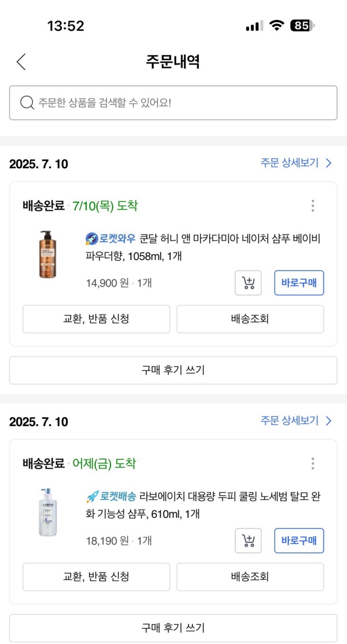The height and width of the screenshot is (644, 347).
Task: Tap 바로구매 for LABO-H shampoo
Action: pyautogui.click(x=299, y=540)
